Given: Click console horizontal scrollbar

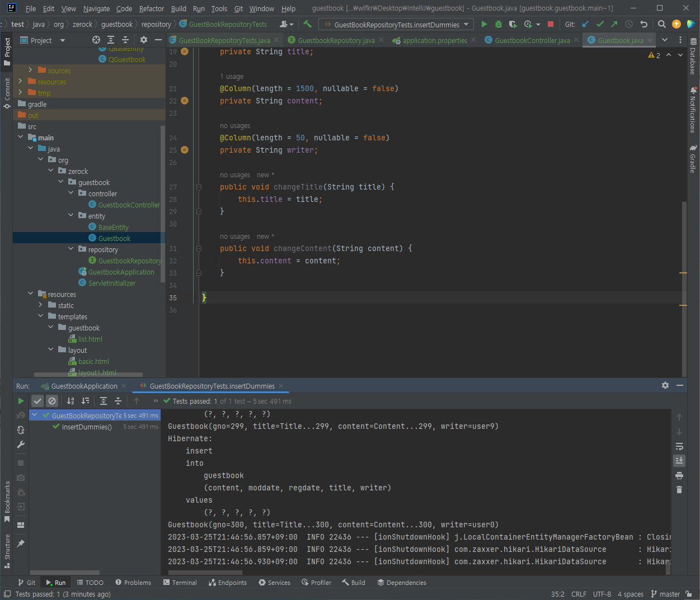Looking at the screenshot, I should tap(204, 572).
